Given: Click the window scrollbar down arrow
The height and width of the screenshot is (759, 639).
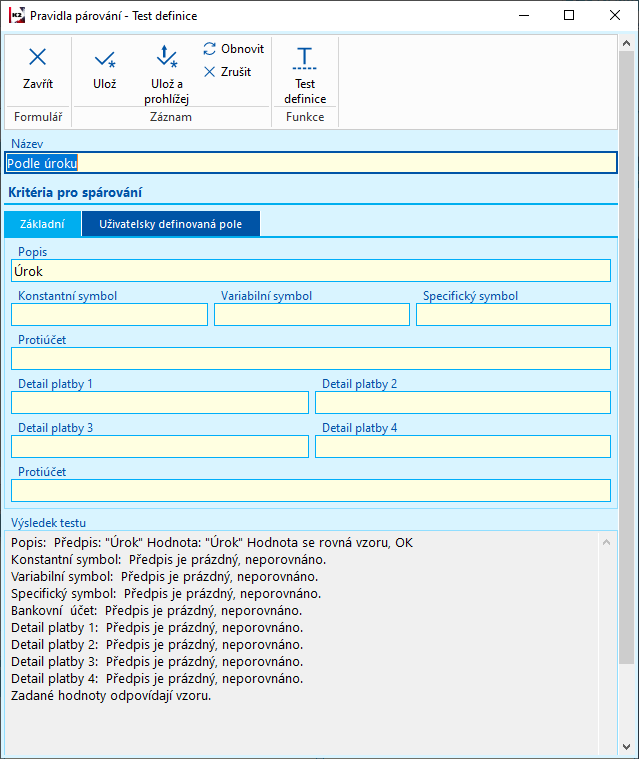Looking at the screenshot, I should 626,747.
